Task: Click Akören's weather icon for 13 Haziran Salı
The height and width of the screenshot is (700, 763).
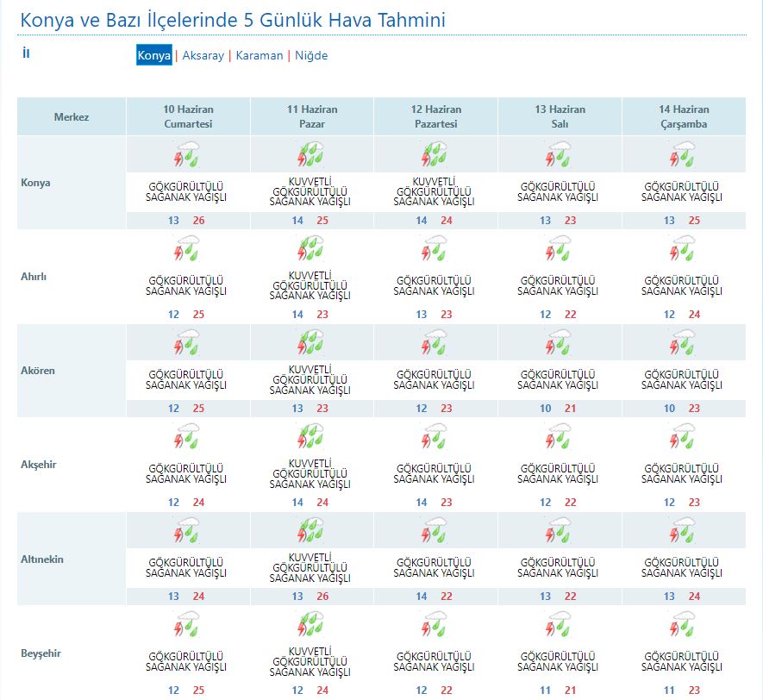Action: [x=559, y=344]
